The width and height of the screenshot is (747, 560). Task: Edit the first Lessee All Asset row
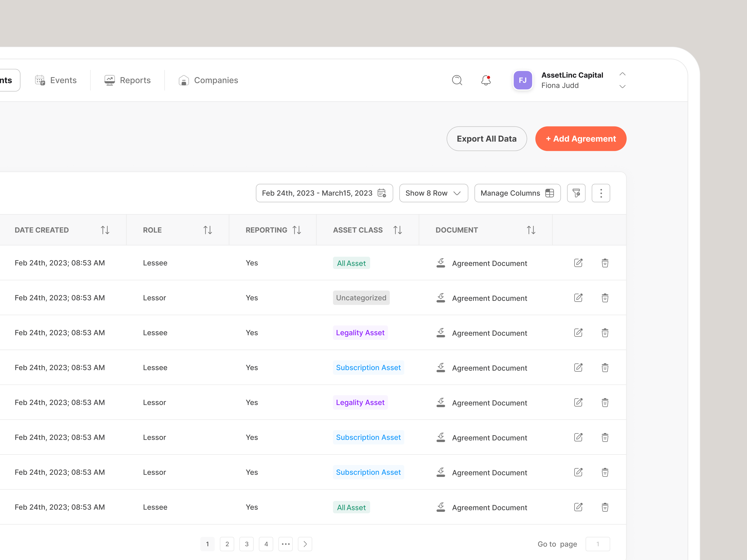(x=578, y=263)
